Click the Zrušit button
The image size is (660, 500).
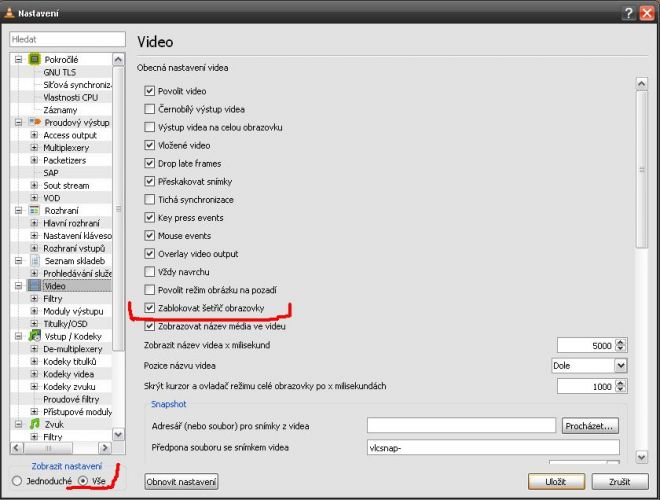[620, 481]
